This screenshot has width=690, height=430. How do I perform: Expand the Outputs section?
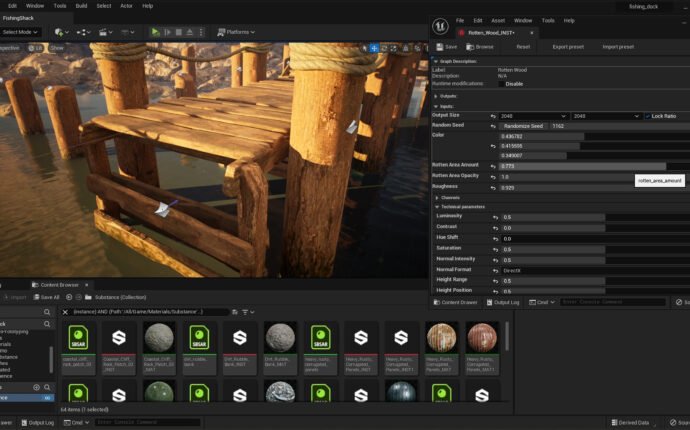(436, 95)
